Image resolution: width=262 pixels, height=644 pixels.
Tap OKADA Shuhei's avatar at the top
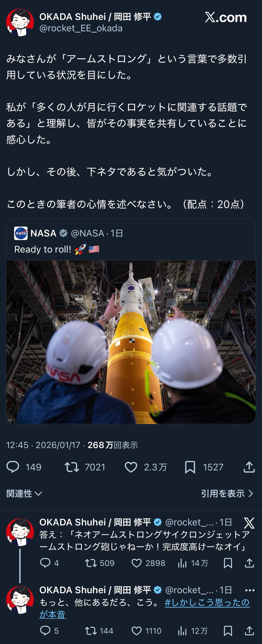pyautogui.click(x=20, y=22)
